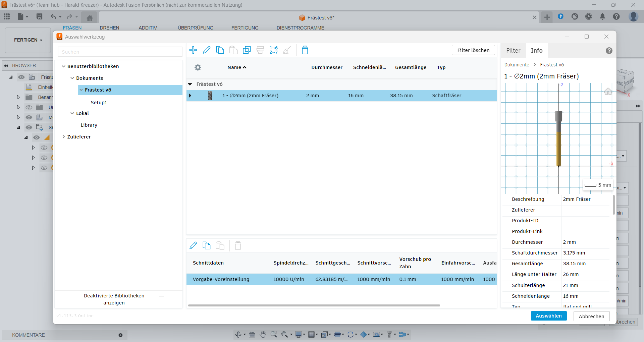The height and width of the screenshot is (342, 644).
Task: Click the edit cutting data pencil icon
Action: tap(193, 246)
